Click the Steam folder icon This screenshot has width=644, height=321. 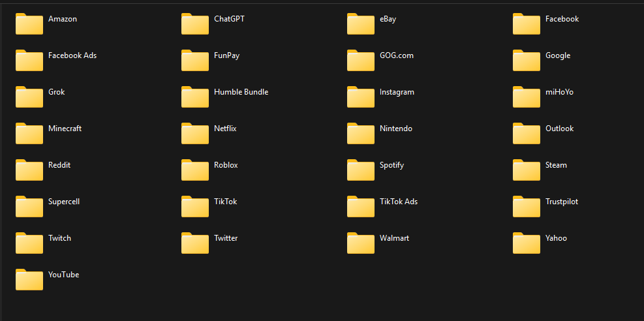[x=527, y=170]
